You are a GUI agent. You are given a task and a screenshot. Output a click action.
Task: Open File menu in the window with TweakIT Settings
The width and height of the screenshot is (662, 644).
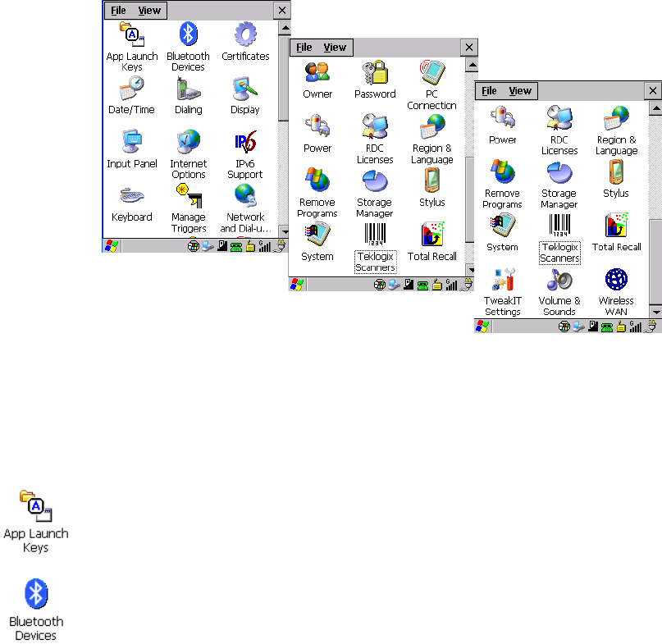pyautogui.click(x=489, y=91)
